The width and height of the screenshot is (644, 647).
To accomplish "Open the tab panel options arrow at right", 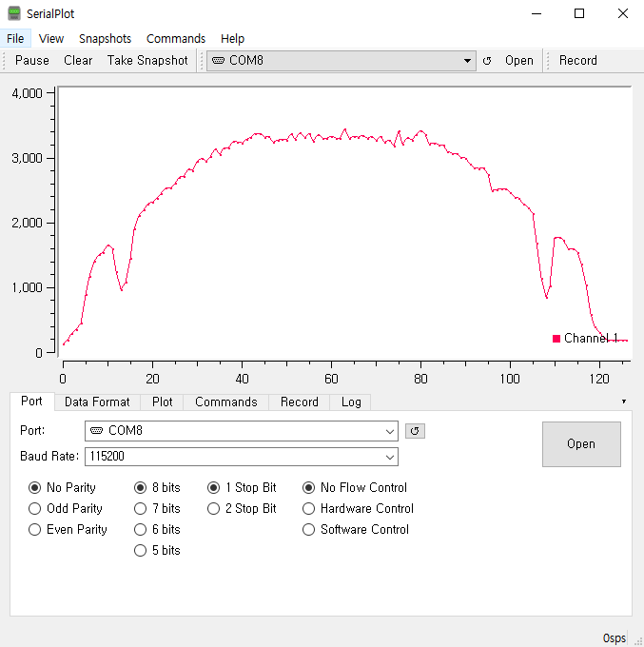I will 624,402.
